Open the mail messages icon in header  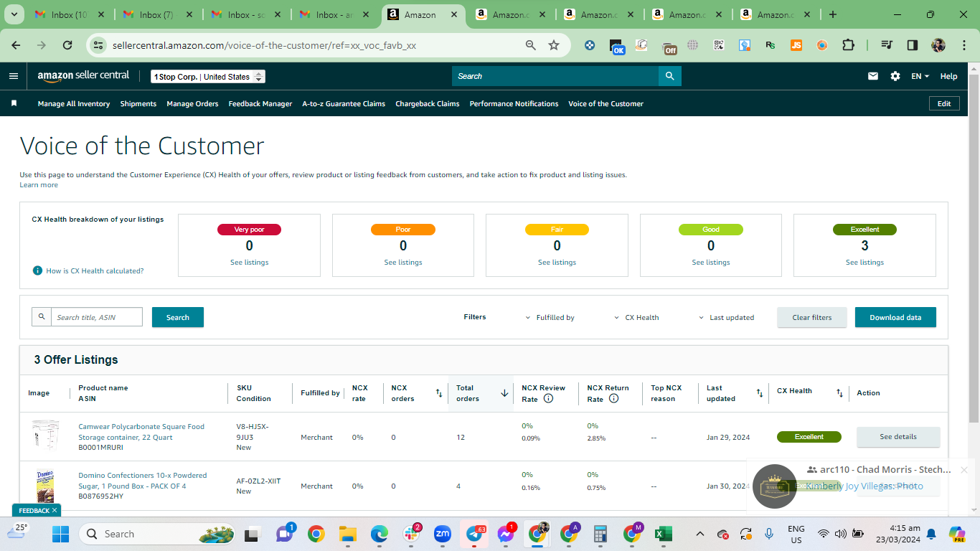coord(873,76)
